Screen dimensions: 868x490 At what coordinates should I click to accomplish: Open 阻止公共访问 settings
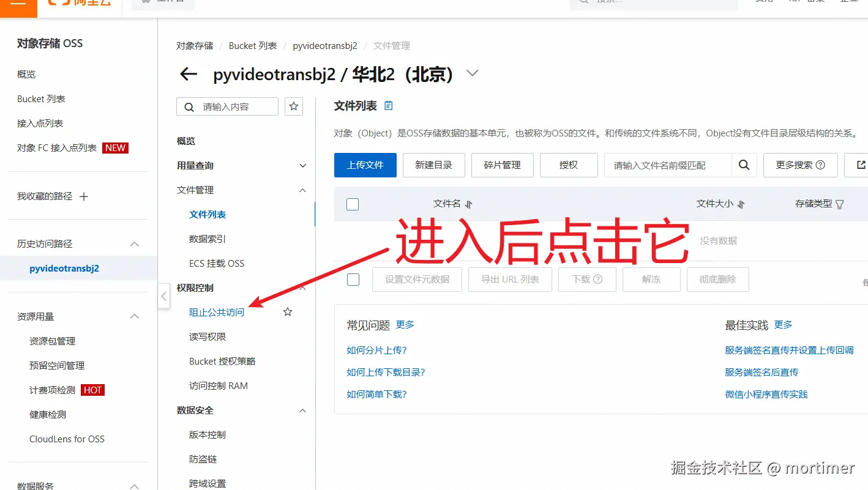(217, 312)
